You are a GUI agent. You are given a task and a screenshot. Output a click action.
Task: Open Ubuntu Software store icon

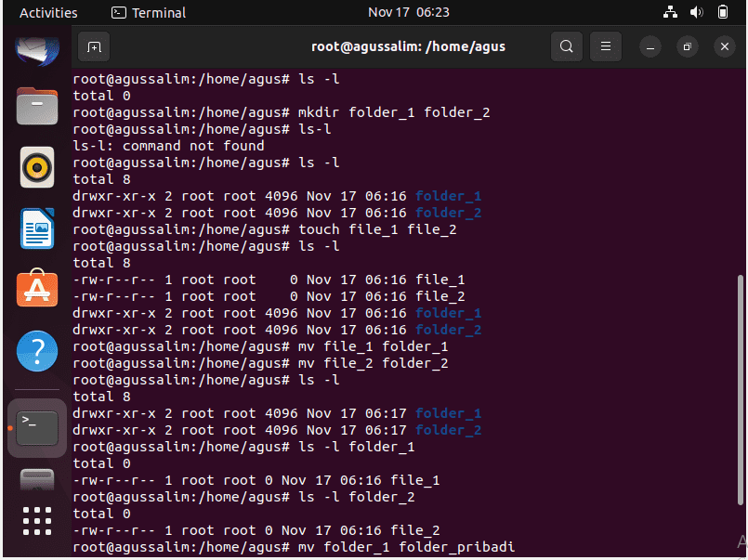[37, 288]
